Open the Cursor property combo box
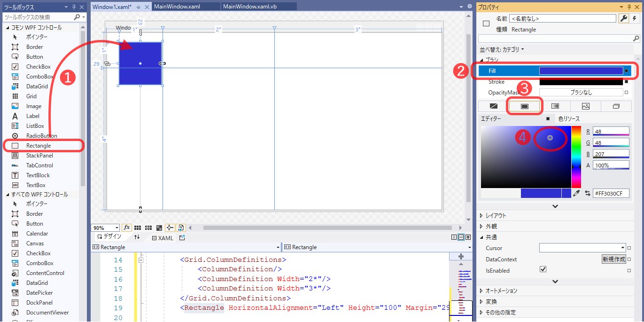Screen dimensions: 644x322 click(x=582, y=248)
